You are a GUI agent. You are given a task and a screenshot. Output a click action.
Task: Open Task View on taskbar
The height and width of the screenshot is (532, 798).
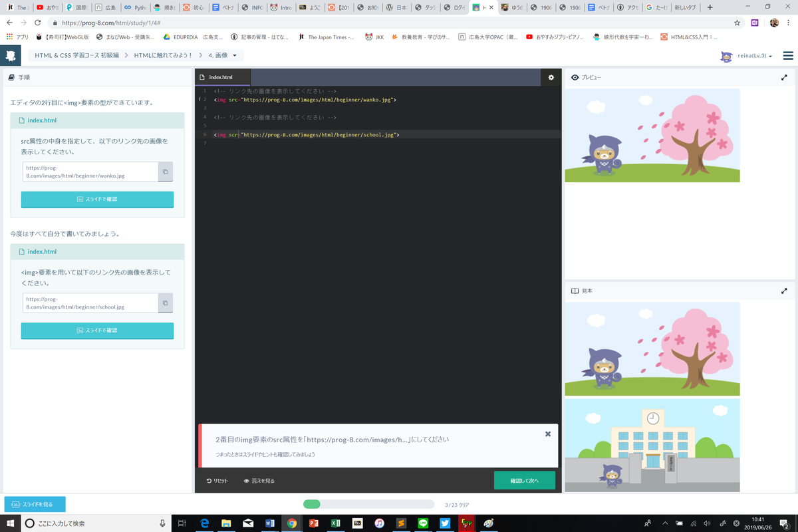coord(183,523)
